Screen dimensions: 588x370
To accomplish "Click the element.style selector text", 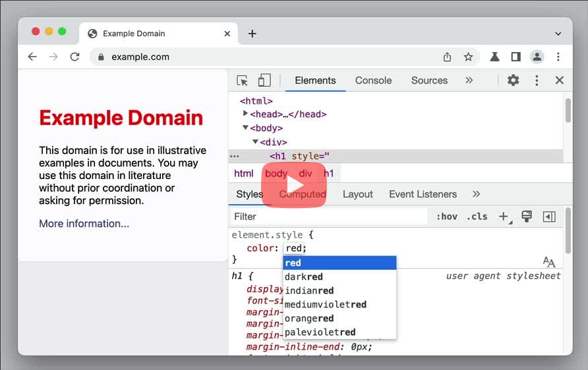I will [267, 235].
